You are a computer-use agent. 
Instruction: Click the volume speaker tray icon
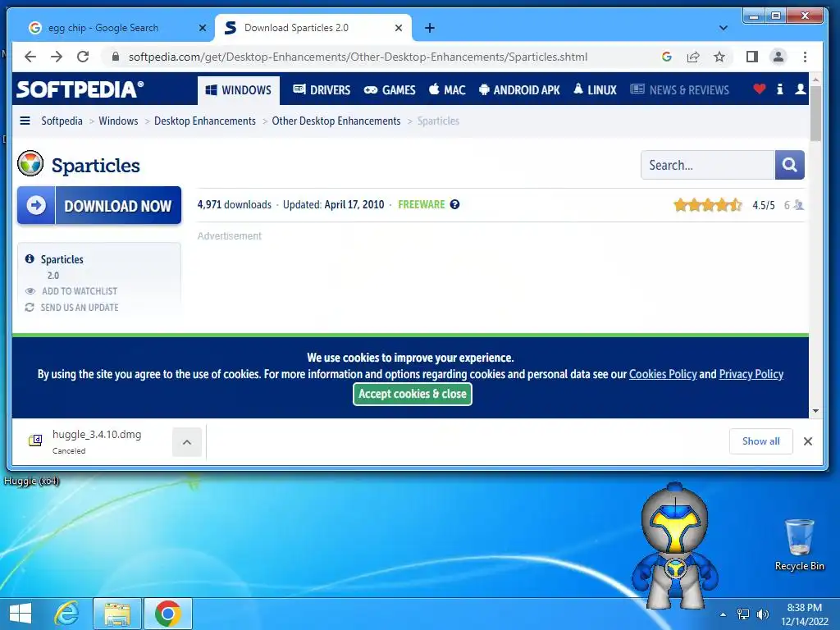(x=763, y=614)
